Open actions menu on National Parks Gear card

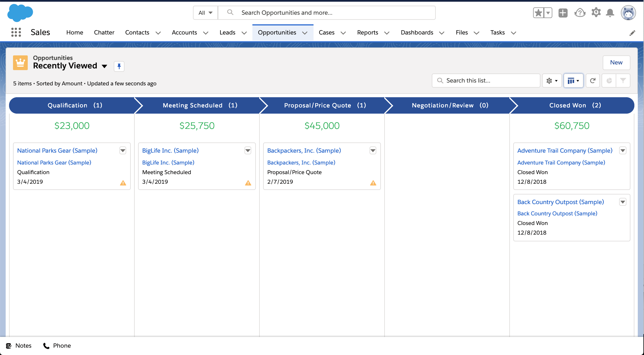point(123,151)
